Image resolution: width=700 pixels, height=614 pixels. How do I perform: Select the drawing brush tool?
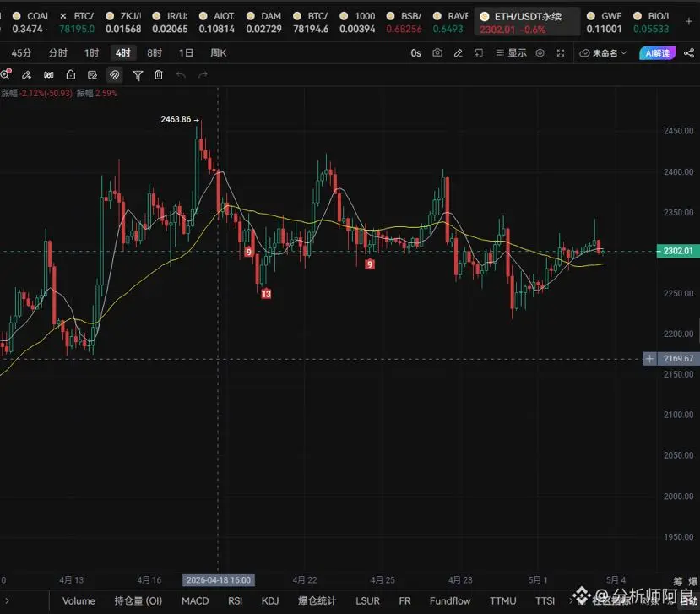[x=27, y=75]
